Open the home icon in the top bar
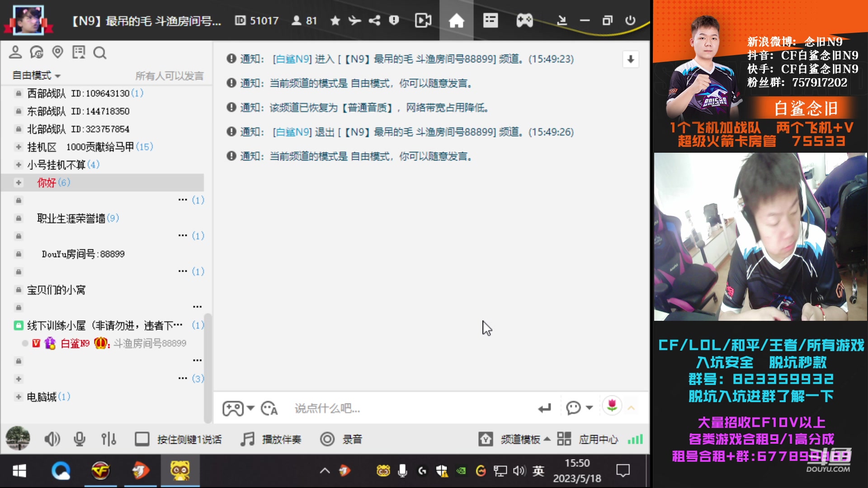868x488 pixels. (457, 20)
